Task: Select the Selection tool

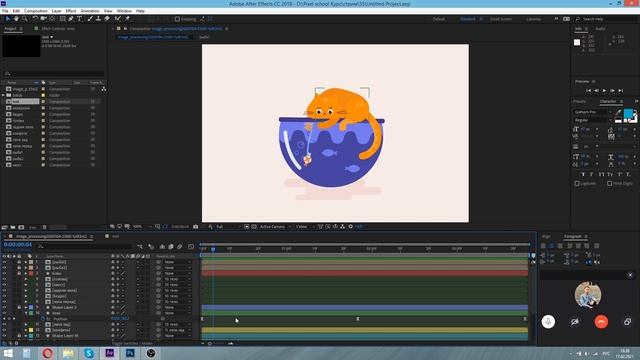Action: [x=7, y=19]
